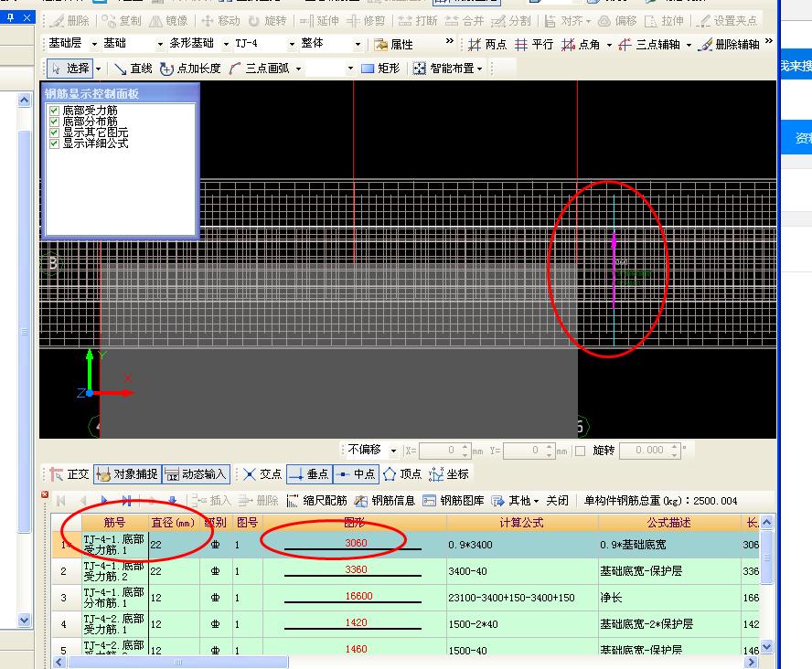The width and height of the screenshot is (812, 669).
Task: Toggle 对象捕捉 object snap
Action: 127,474
